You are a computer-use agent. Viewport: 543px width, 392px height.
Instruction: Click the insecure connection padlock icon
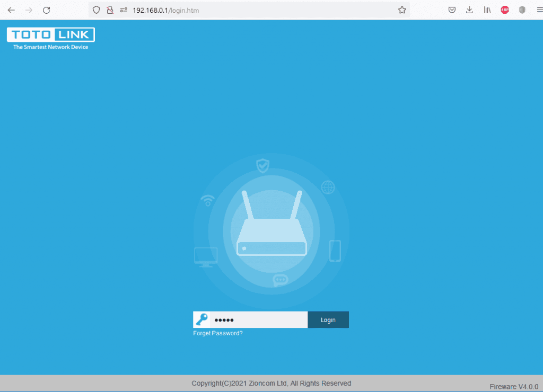[110, 10]
